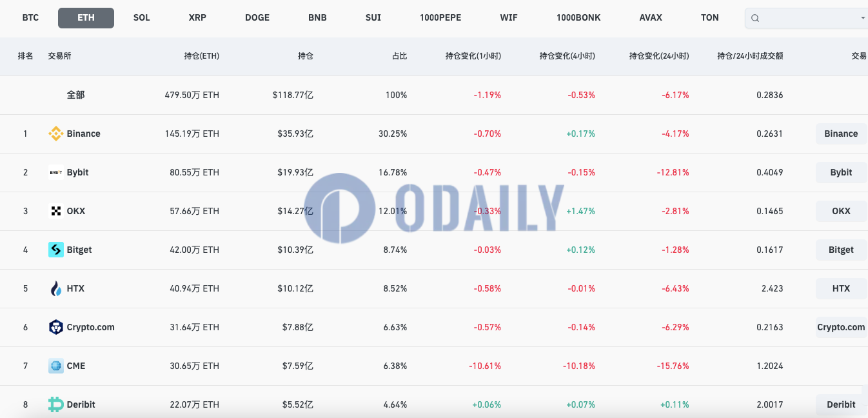Viewport: 868px width, 418px height.
Task: Click Crypto.com value $7.88亿
Action: [298, 327]
